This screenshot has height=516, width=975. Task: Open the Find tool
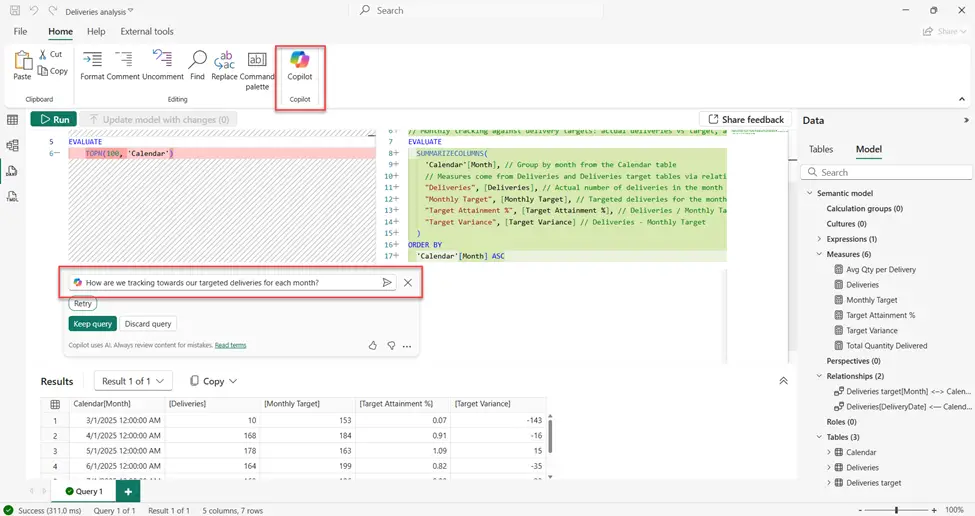[x=197, y=64]
